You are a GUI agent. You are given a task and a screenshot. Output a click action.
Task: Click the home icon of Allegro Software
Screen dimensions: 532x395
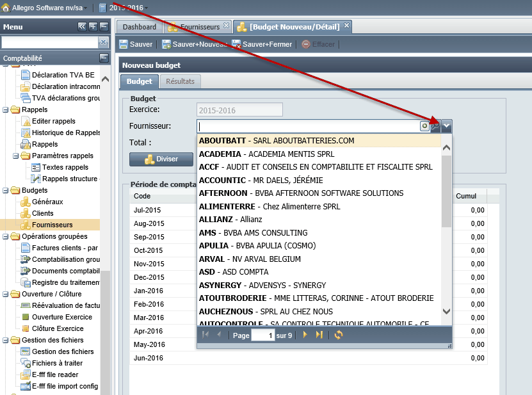point(5,8)
